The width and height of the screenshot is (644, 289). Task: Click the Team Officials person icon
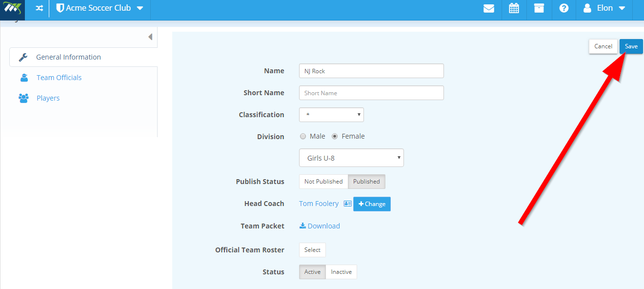(24, 78)
